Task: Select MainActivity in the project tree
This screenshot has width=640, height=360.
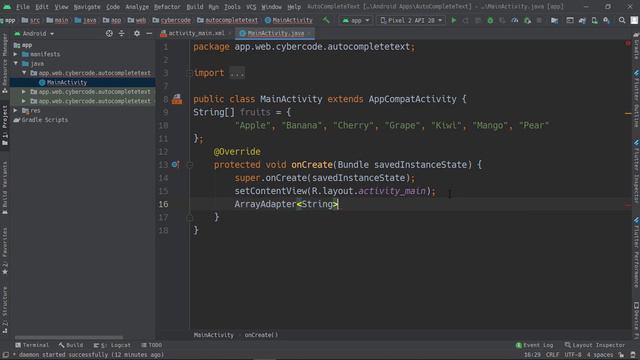Action: click(x=67, y=82)
